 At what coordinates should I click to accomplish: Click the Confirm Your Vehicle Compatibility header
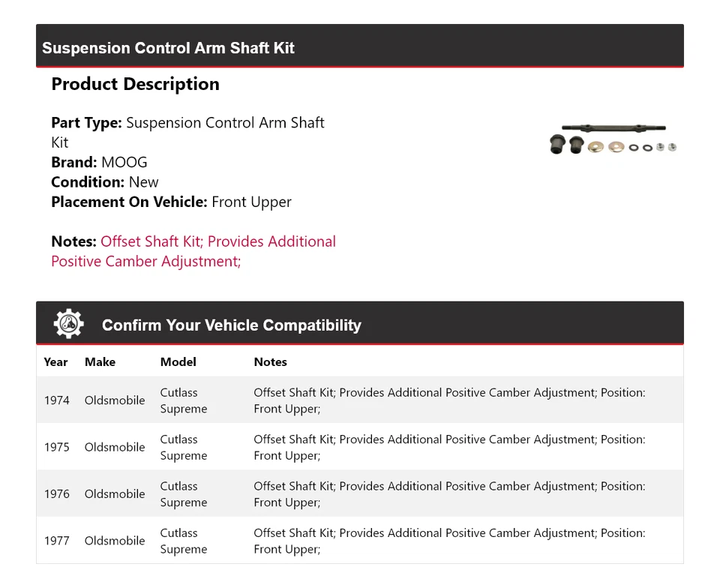point(231,325)
